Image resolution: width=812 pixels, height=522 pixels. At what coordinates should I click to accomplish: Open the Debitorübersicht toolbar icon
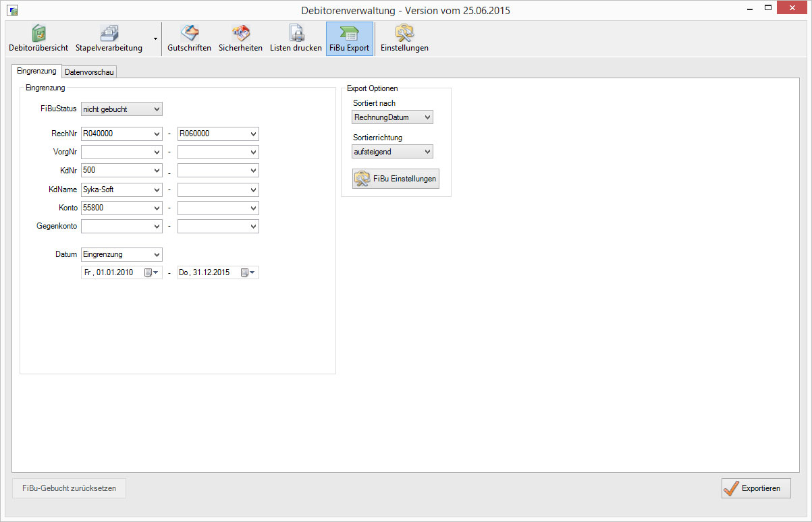(x=38, y=33)
